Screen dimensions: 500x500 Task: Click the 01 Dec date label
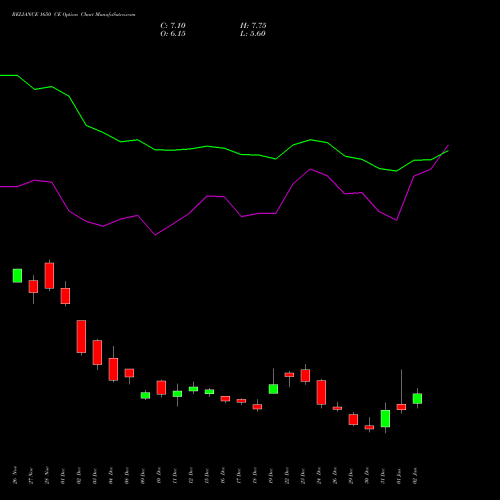[63, 475]
